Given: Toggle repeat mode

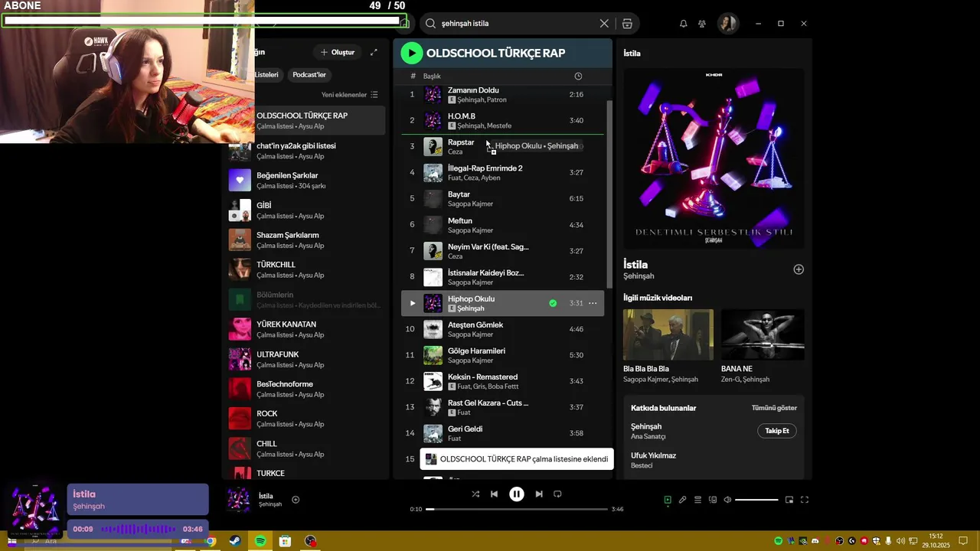Looking at the screenshot, I should [x=557, y=494].
